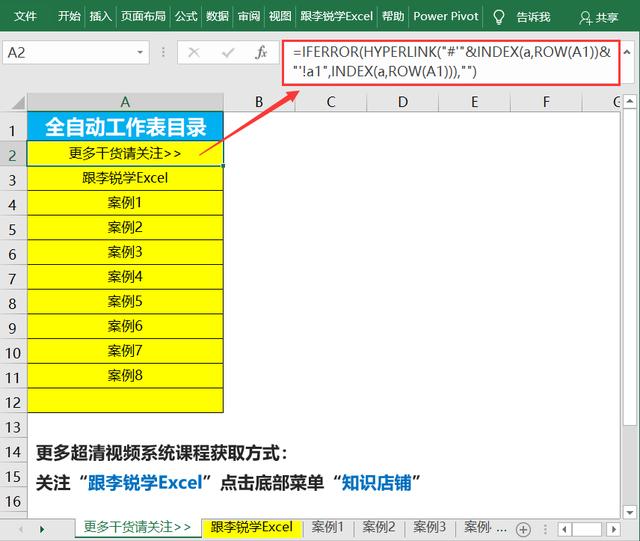Viewport: 640px width, 541px height.
Task: Open the 跟李锐学Excel ribbon tab
Action: [336, 17]
